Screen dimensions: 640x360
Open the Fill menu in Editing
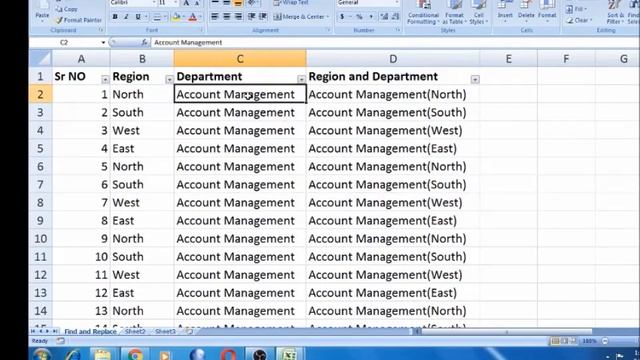[x=576, y=9]
